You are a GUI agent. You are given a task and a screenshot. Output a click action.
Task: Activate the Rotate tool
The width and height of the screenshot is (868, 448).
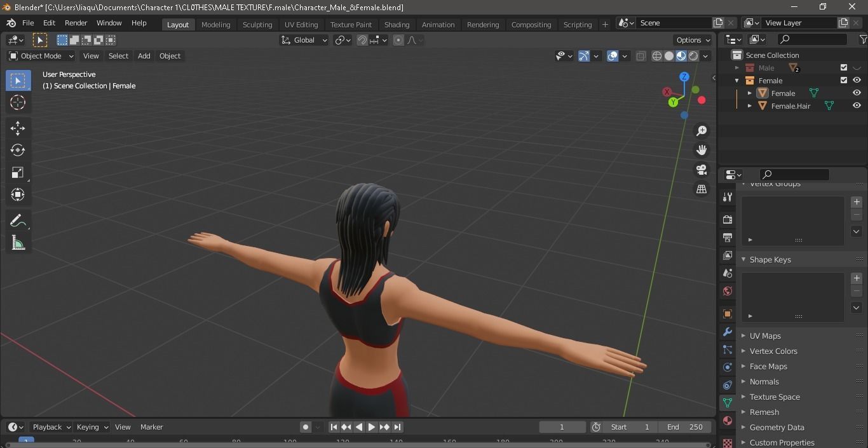(x=18, y=150)
